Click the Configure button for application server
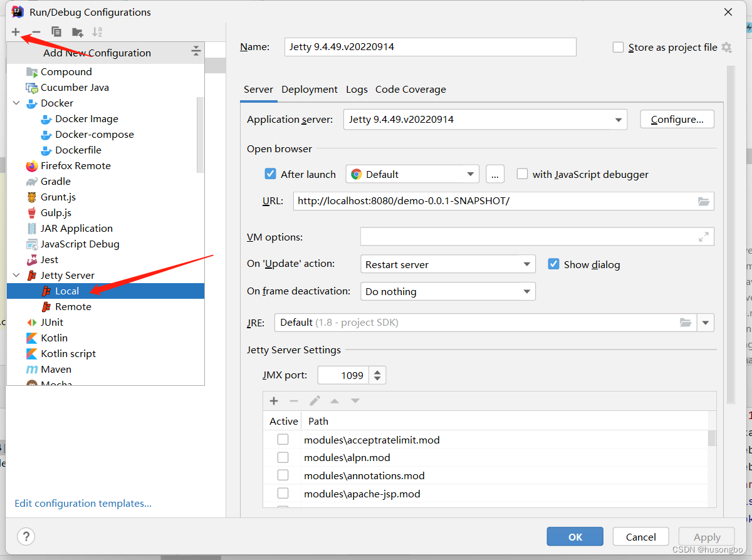 677,119
